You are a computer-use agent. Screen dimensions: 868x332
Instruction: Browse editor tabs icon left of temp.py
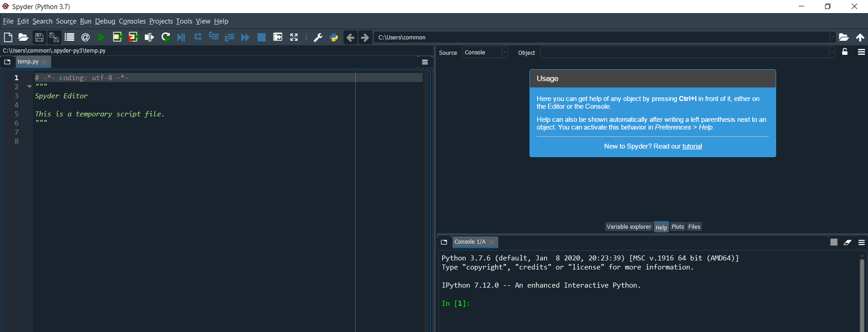coord(7,62)
